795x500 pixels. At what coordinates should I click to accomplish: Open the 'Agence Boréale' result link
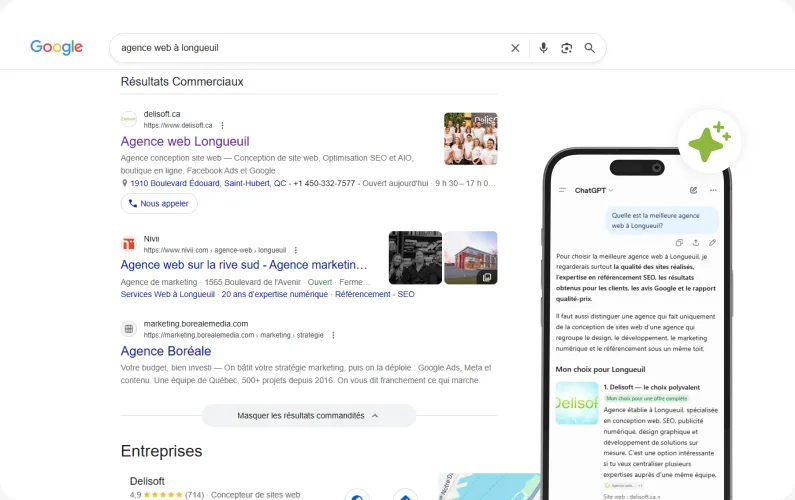click(x=166, y=351)
